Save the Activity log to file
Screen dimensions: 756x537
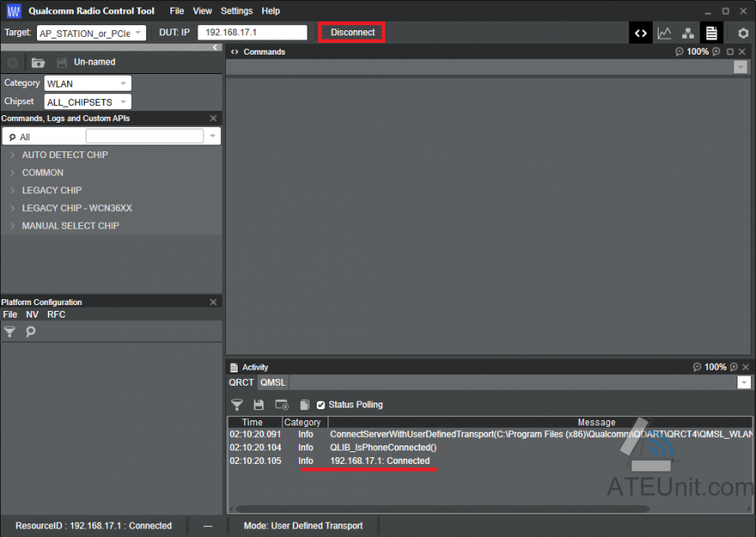click(x=259, y=404)
